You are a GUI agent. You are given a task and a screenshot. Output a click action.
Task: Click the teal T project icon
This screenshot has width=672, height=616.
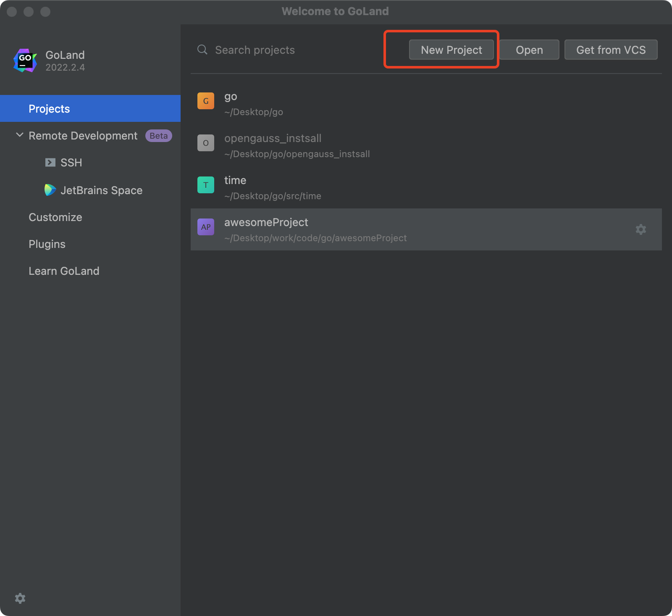[x=206, y=185]
